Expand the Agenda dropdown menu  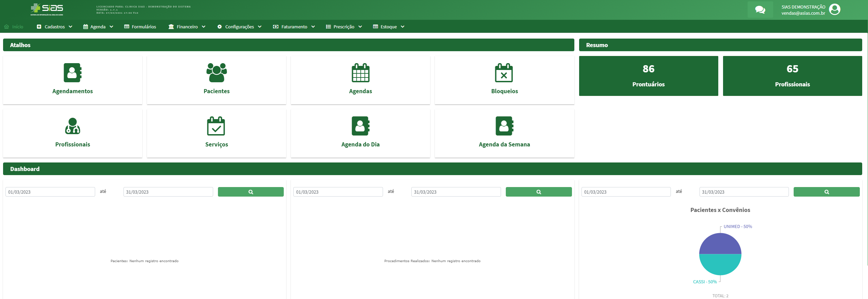pos(98,27)
